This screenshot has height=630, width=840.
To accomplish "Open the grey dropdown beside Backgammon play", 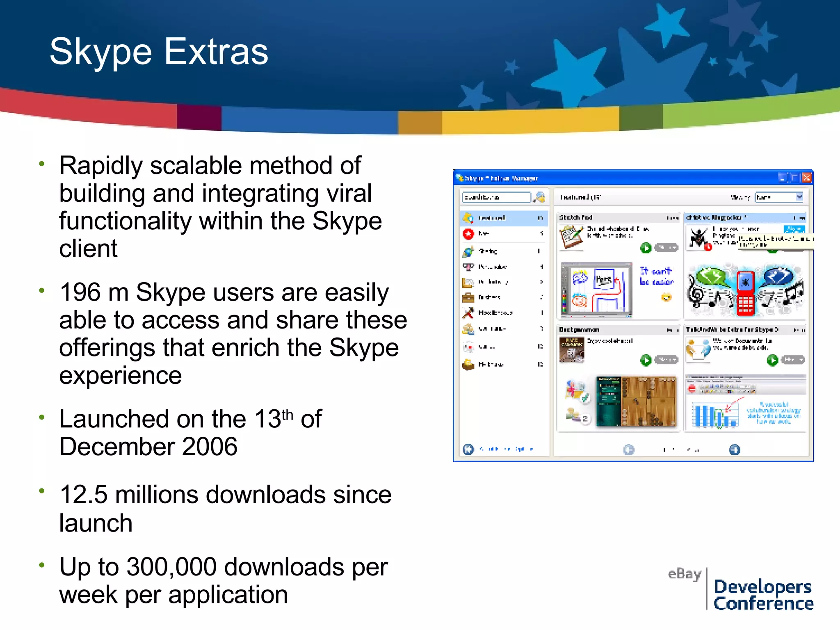I will [x=667, y=360].
